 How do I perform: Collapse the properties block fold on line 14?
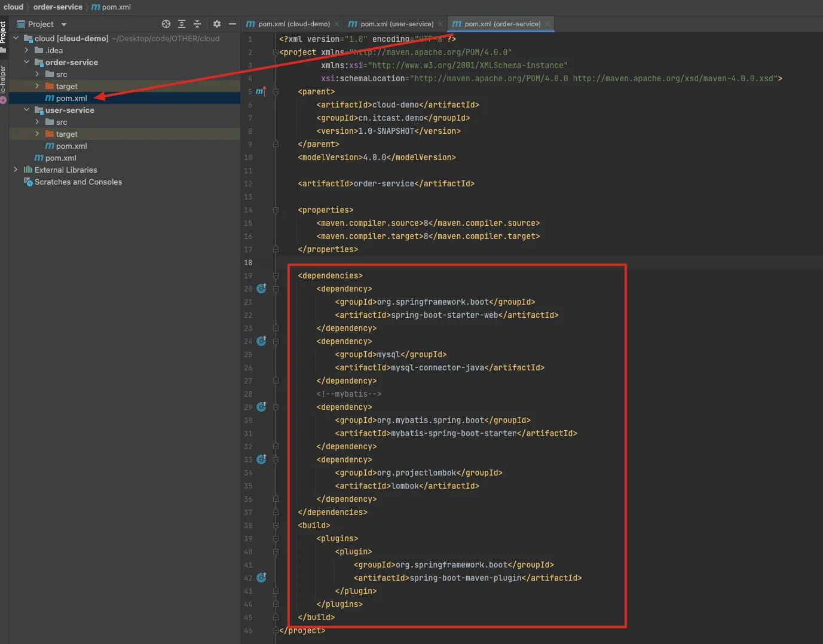point(276,210)
